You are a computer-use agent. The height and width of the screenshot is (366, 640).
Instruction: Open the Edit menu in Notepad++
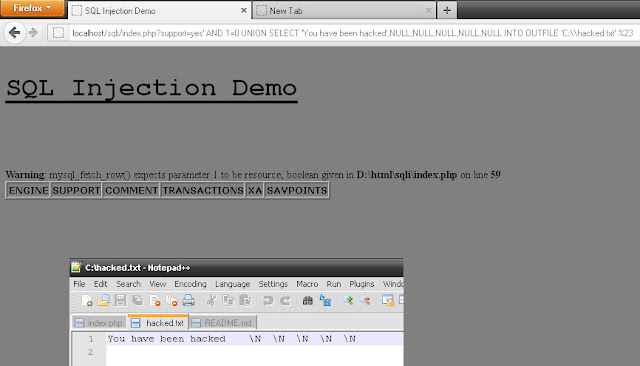pos(100,284)
